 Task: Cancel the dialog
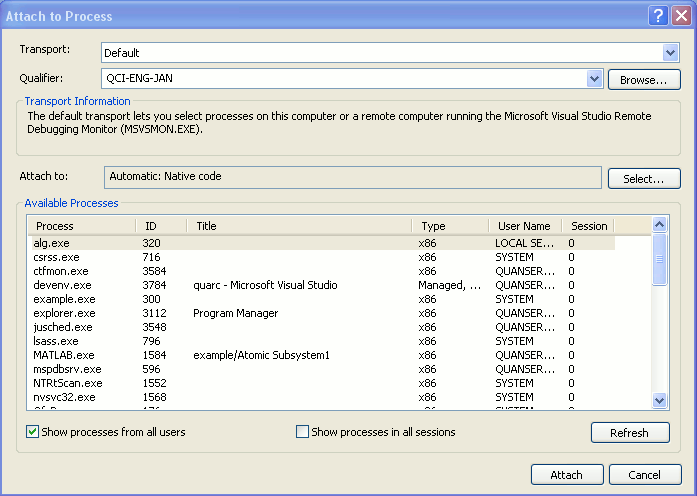point(644,474)
